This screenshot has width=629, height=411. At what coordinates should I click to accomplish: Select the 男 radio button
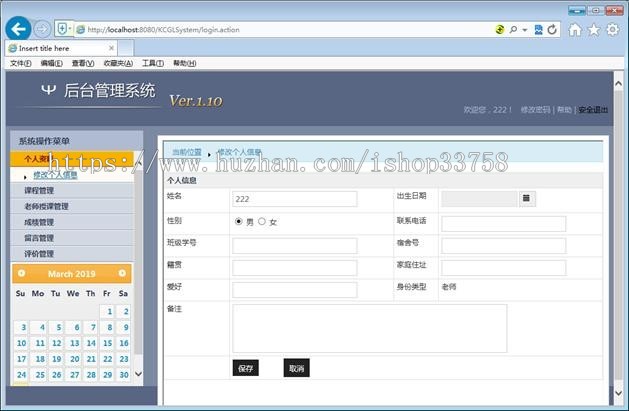click(x=239, y=221)
